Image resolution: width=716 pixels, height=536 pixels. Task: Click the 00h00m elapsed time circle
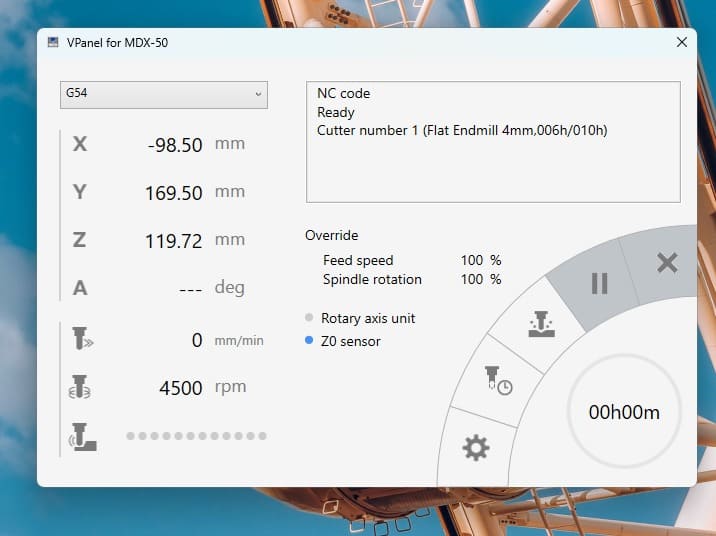click(x=624, y=411)
